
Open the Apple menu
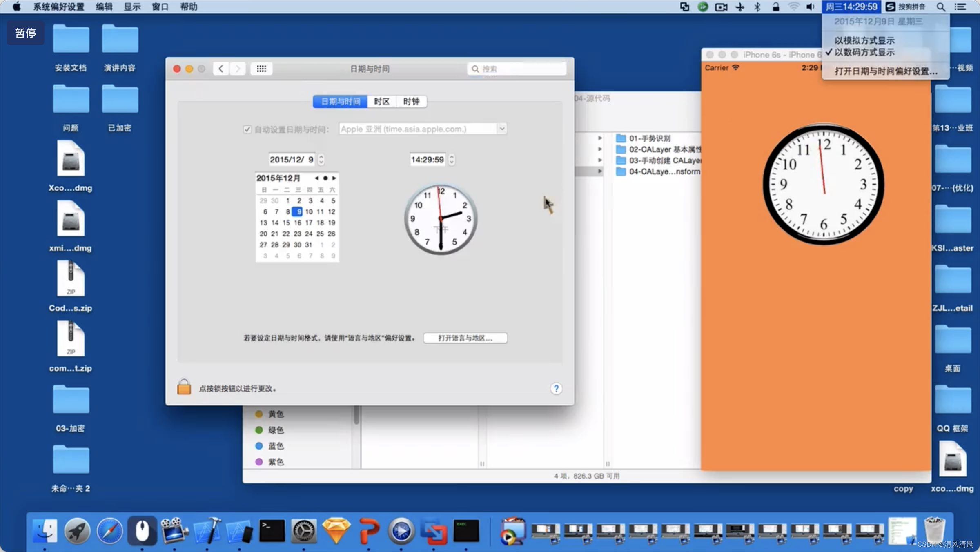(17, 7)
